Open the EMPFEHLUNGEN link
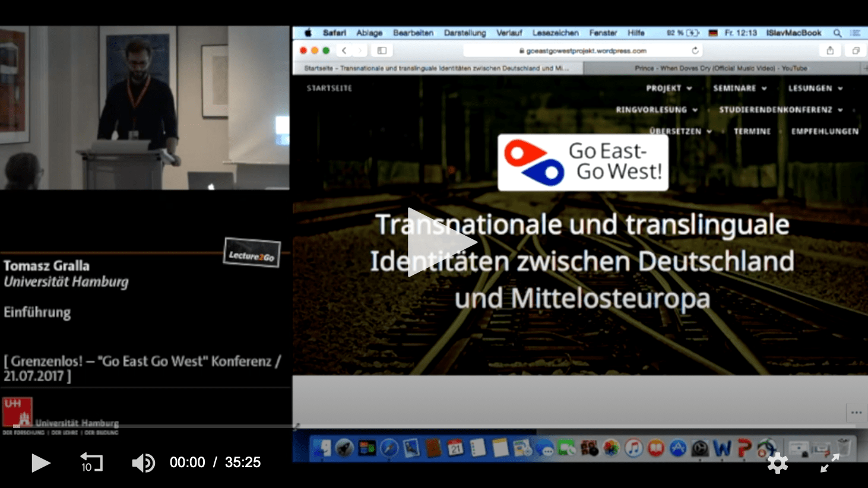This screenshot has width=868, height=488. tap(825, 131)
